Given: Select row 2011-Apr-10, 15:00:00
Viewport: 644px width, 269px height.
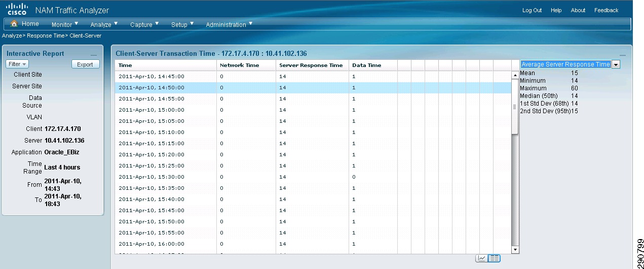Looking at the screenshot, I should tap(313, 110).
